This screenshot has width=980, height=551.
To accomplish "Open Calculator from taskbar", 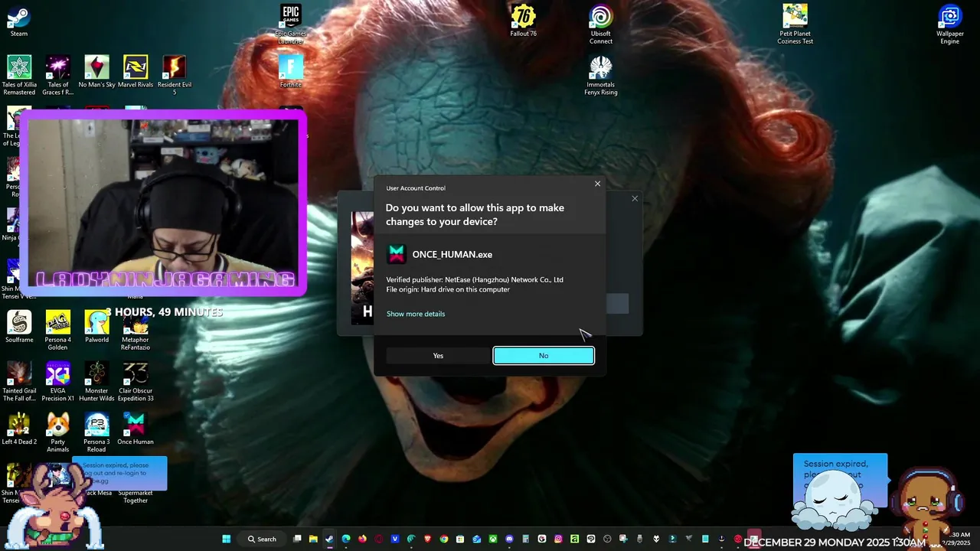I will click(525, 539).
